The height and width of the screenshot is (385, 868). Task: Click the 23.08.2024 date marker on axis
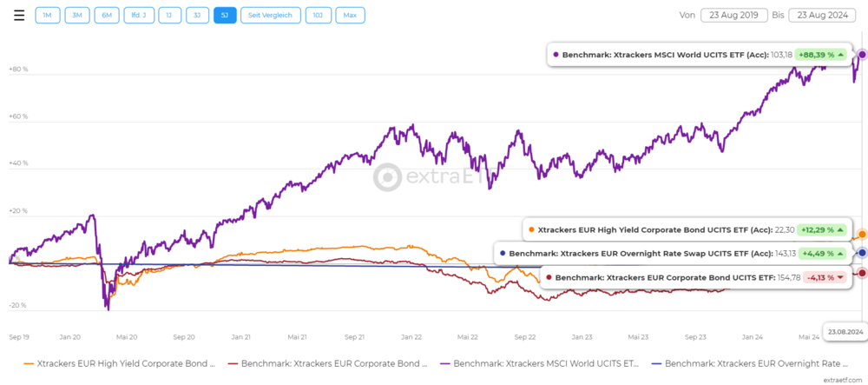843,331
